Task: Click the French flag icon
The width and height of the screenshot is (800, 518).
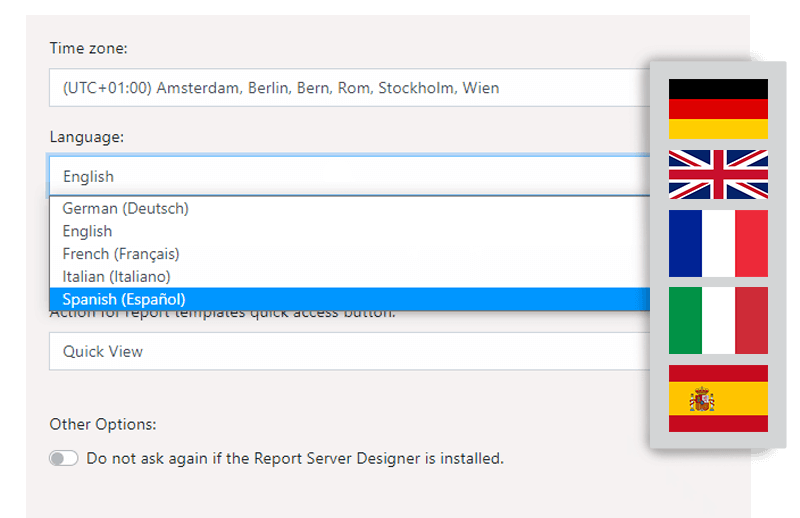Action: click(x=718, y=243)
